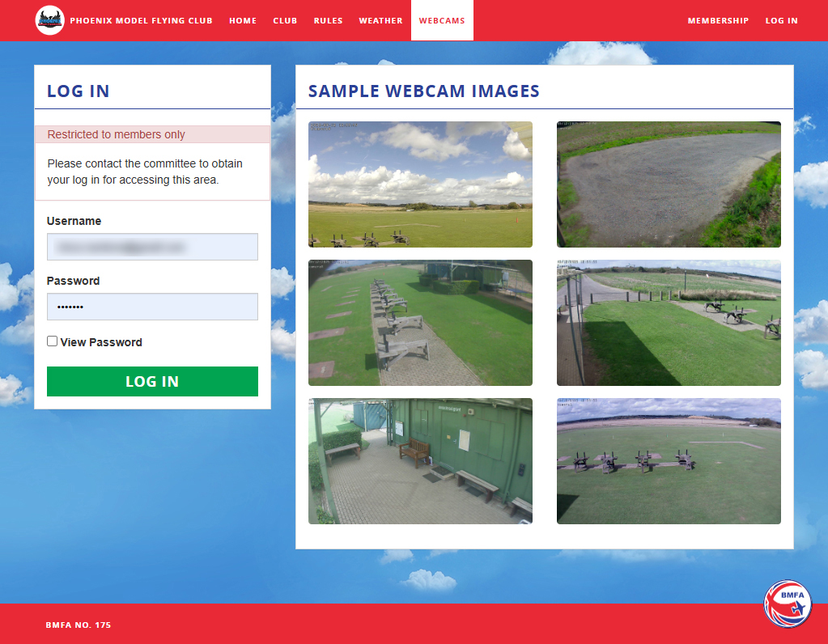This screenshot has width=828, height=644.
Task: Open the bottom-right flying field webcam image
Action: pos(669,461)
